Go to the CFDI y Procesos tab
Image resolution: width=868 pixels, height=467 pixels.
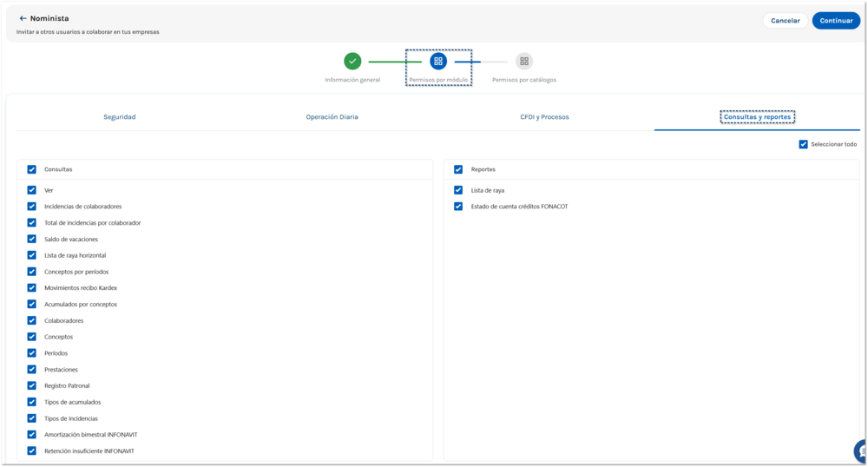point(544,117)
